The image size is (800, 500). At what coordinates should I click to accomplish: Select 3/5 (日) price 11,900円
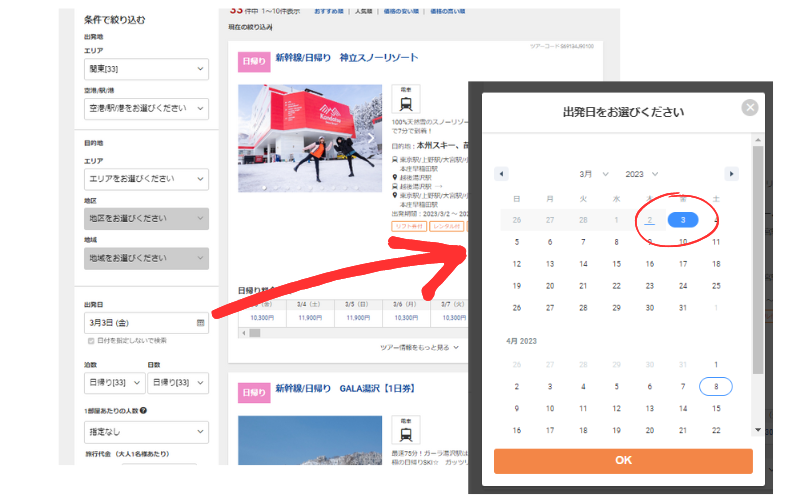click(x=358, y=318)
